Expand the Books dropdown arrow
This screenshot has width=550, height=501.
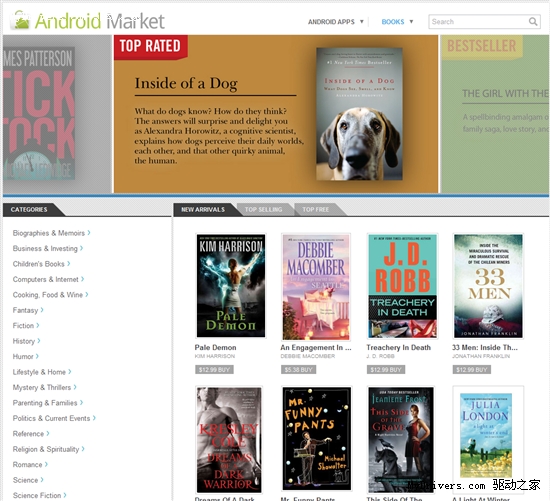(411, 22)
